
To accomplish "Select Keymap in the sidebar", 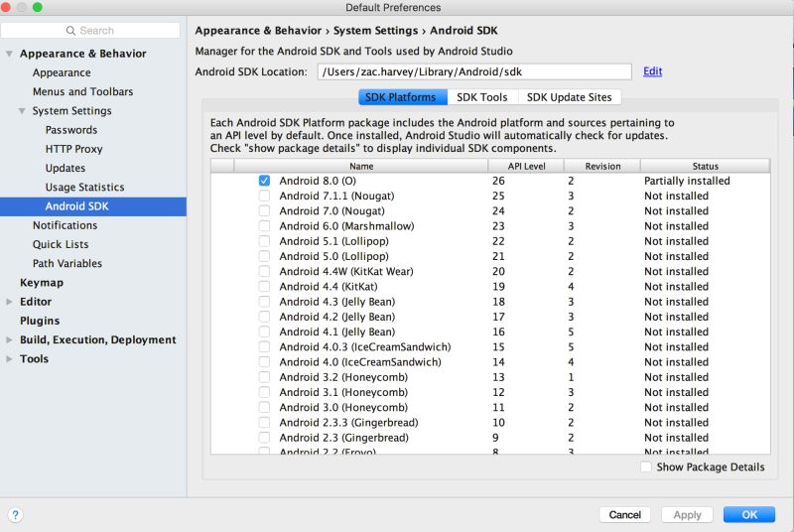I will (42, 283).
